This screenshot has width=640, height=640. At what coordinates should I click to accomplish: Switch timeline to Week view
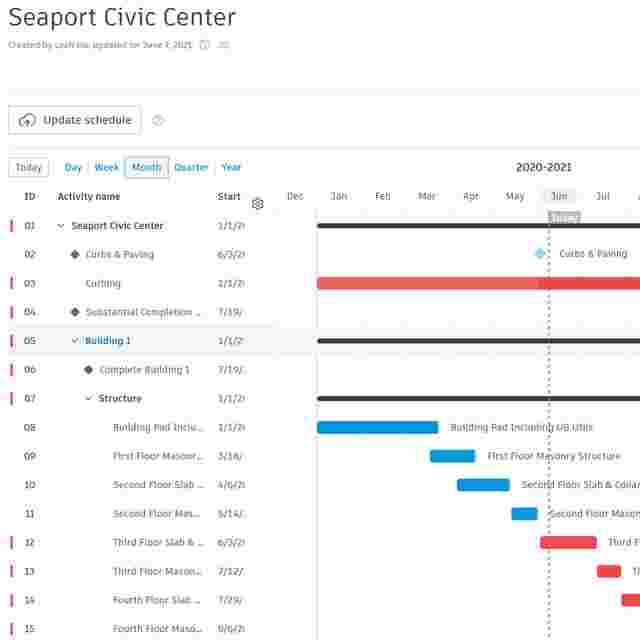pos(107,168)
